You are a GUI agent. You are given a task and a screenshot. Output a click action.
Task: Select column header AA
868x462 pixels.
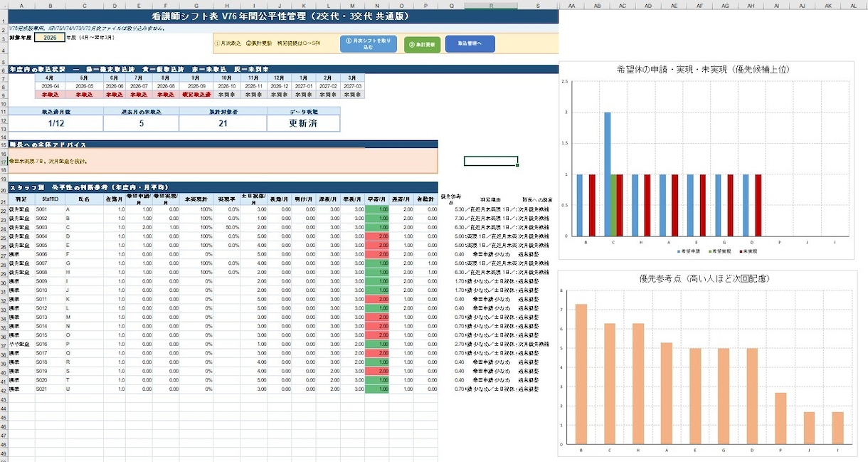571,5
